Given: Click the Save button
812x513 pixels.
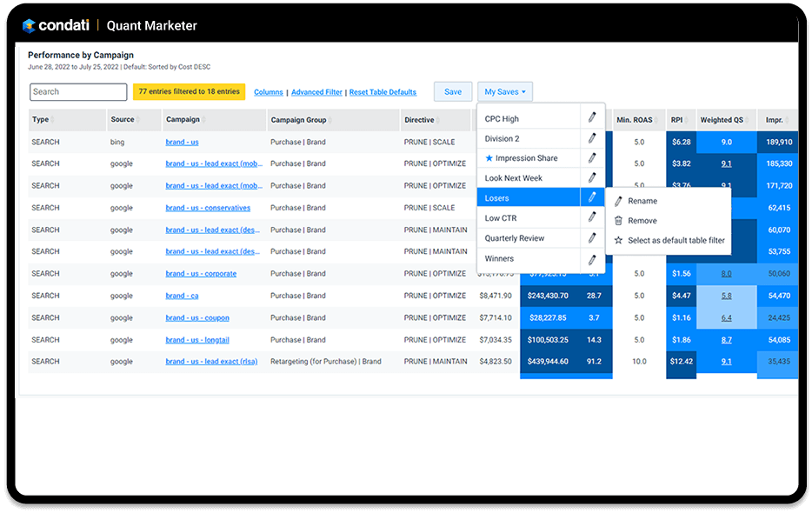Looking at the screenshot, I should pyautogui.click(x=453, y=91).
